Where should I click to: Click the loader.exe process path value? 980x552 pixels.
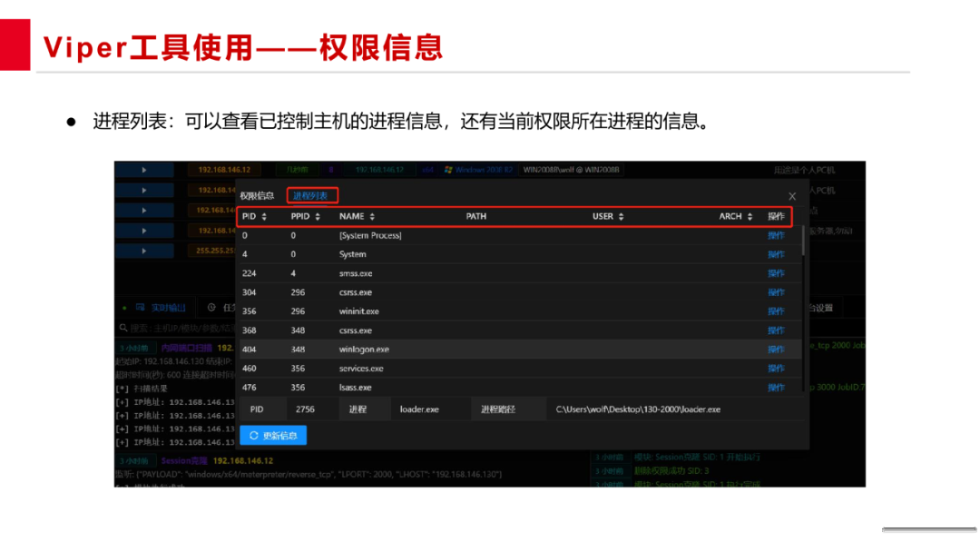click(638, 409)
